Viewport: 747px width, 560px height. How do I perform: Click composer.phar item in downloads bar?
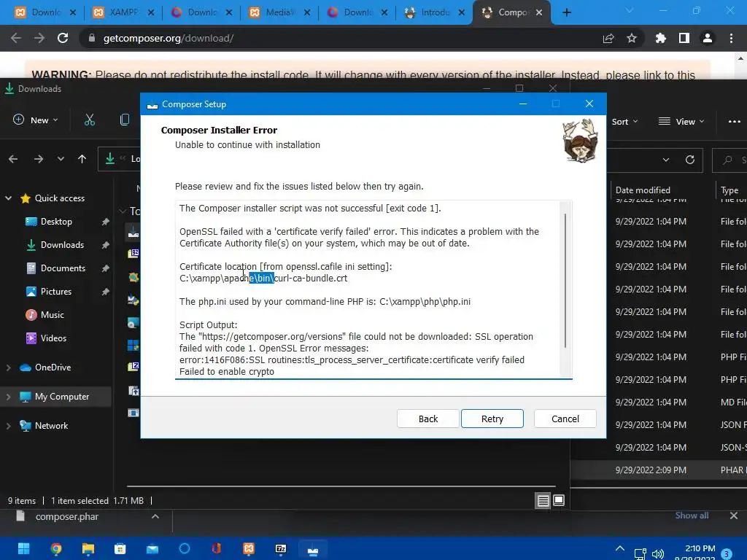66,517
